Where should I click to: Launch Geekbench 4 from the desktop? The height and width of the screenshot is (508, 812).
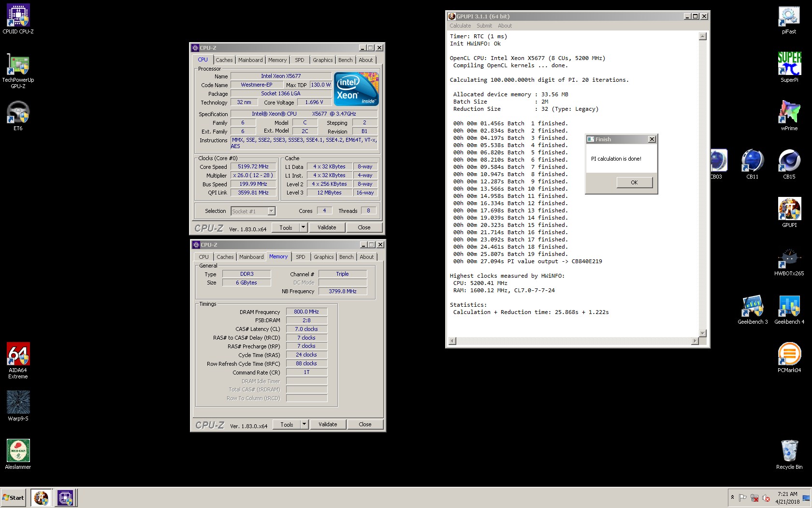pos(789,310)
